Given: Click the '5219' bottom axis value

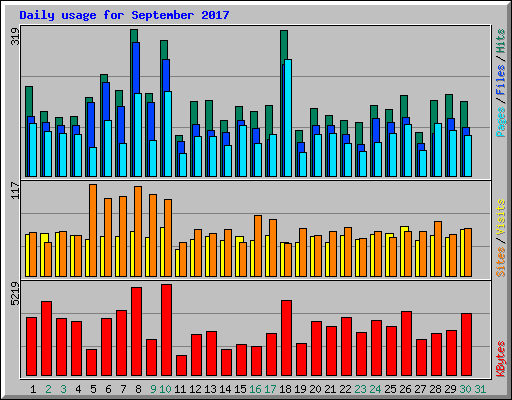Looking at the screenshot, I should coord(16,293).
